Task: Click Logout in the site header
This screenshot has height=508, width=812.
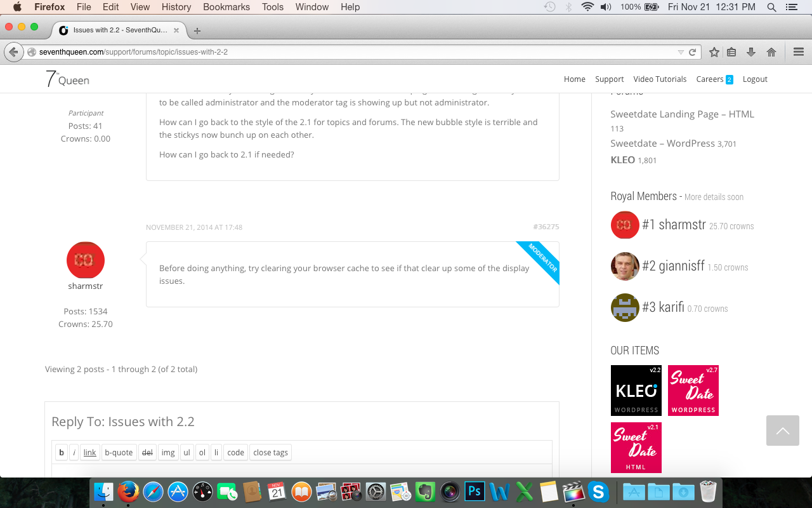Action: click(x=755, y=79)
